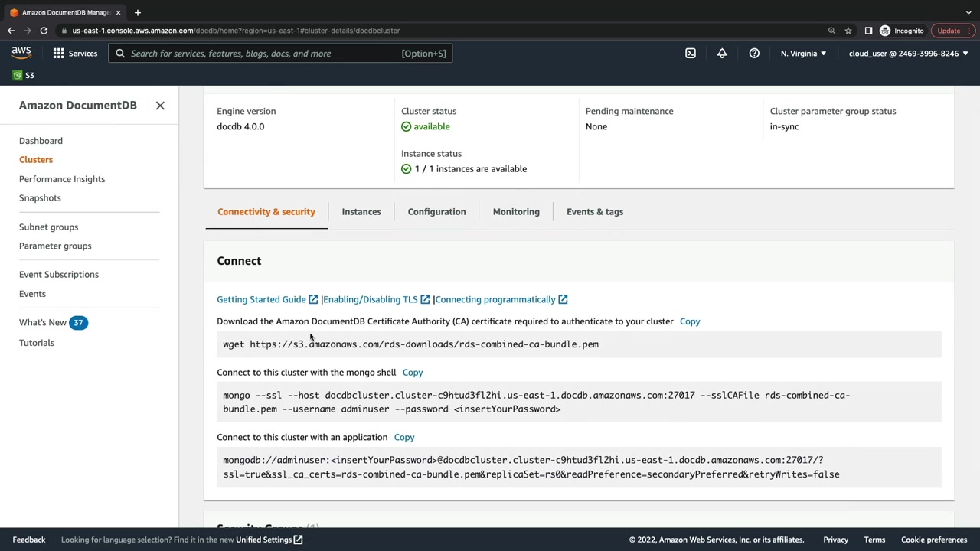
Task: Expand the cloud_user account menu
Action: click(x=908, y=54)
